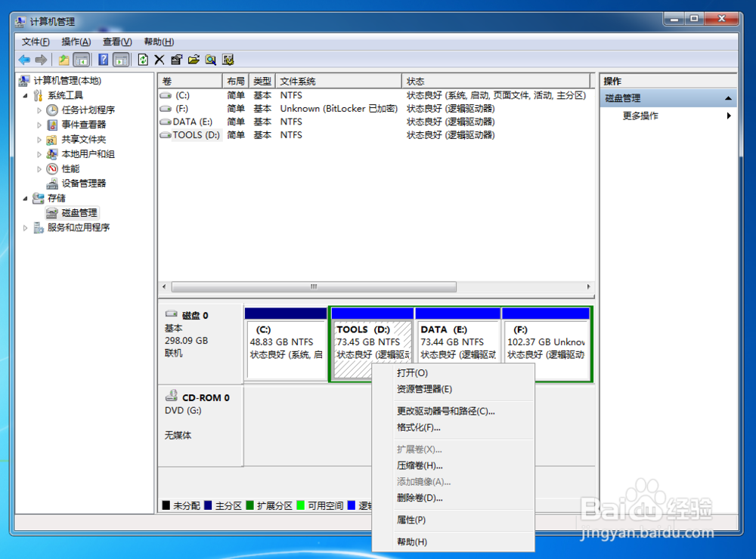This screenshot has width=756, height=559.
Task: Click the Event Viewer icon in tree
Action: click(52, 125)
